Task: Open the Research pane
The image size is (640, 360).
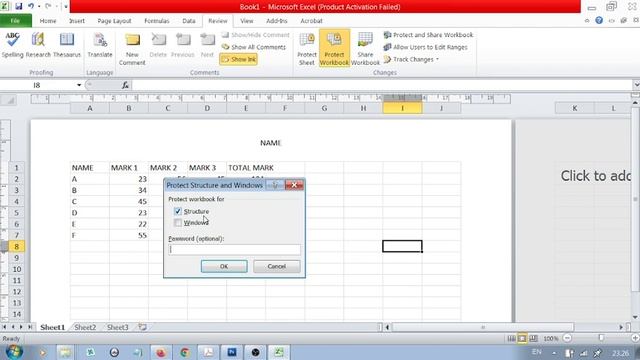Action: click(38, 45)
